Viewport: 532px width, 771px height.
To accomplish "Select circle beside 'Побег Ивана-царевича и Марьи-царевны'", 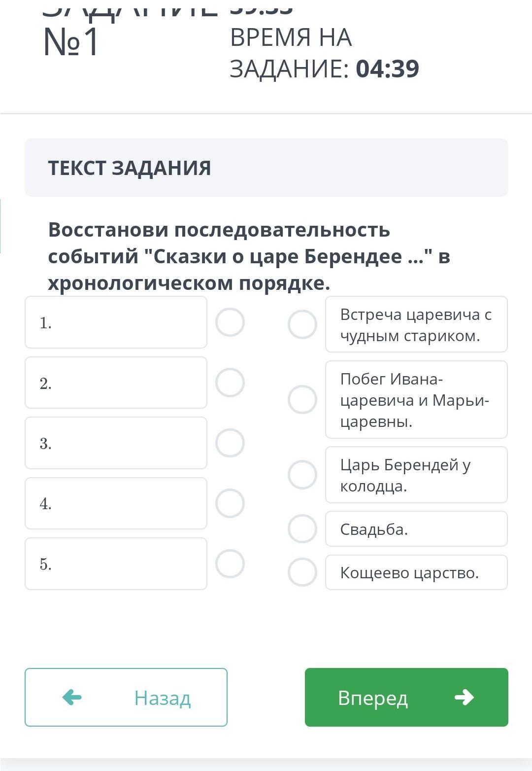I will pyautogui.click(x=302, y=399).
